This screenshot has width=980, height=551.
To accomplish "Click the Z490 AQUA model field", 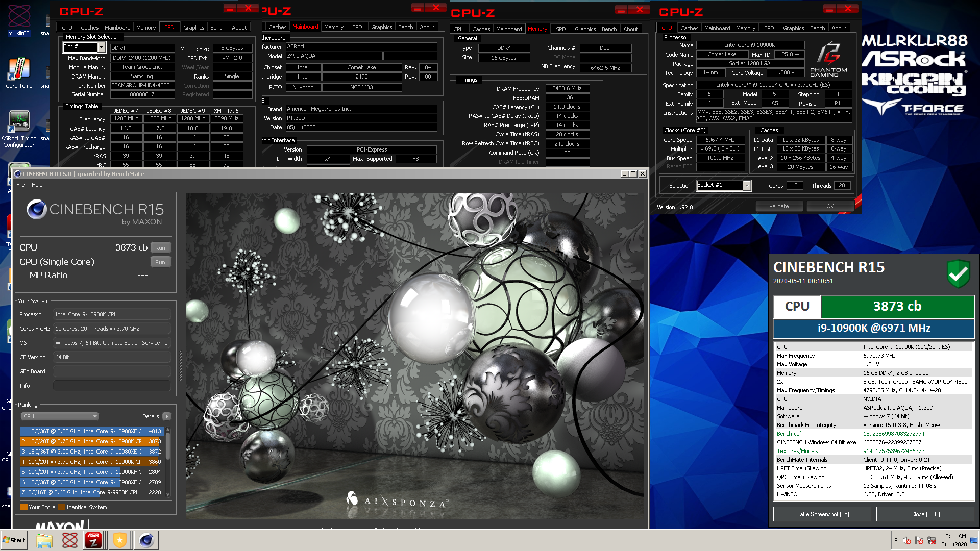I will (333, 56).
